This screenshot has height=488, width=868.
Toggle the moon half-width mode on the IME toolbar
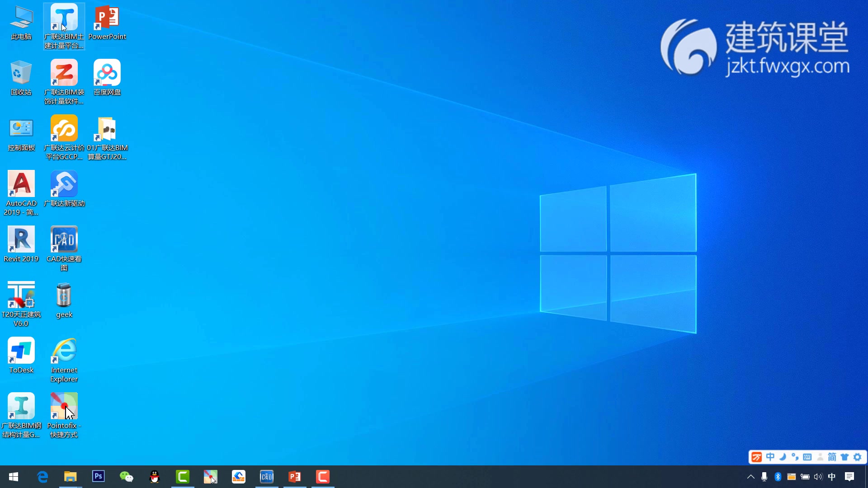tap(783, 457)
